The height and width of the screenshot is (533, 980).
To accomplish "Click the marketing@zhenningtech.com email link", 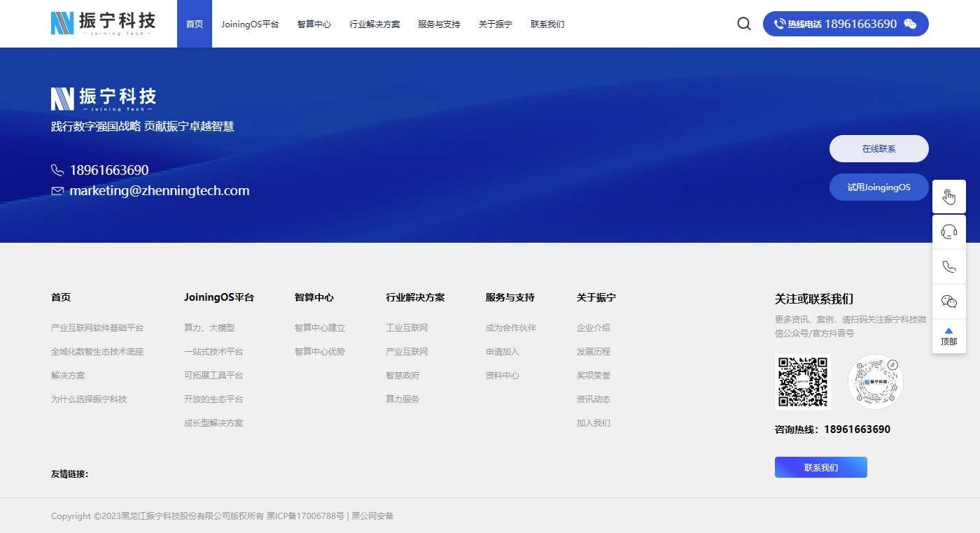I will point(159,191).
